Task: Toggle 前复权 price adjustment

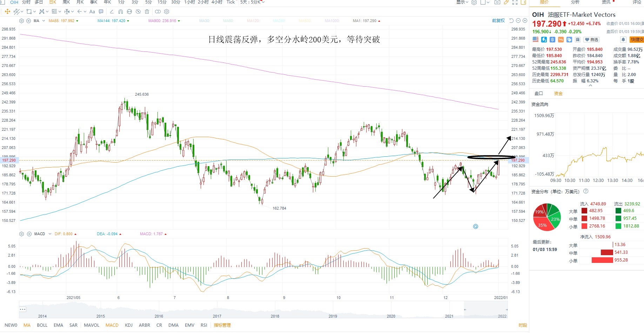Action: coord(498,21)
